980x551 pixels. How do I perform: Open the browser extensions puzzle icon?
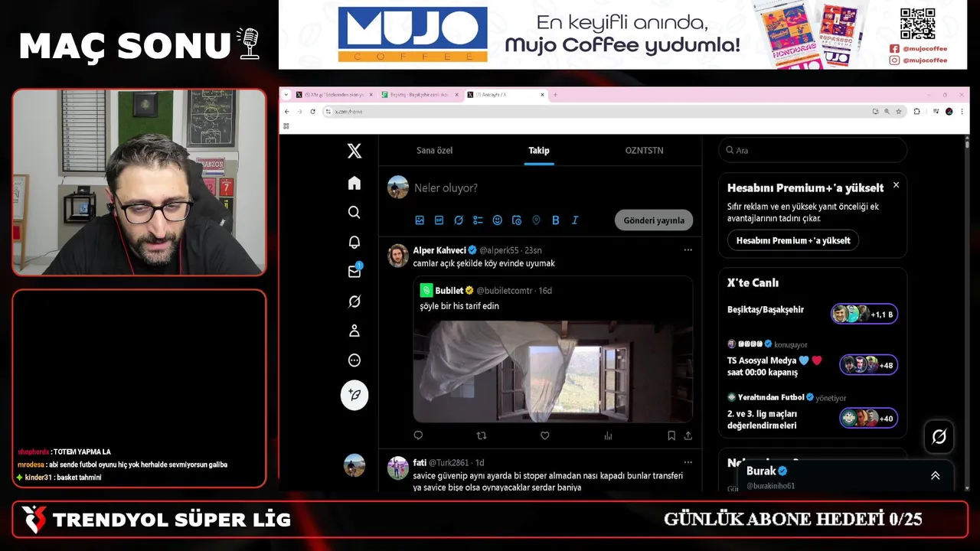coord(916,112)
